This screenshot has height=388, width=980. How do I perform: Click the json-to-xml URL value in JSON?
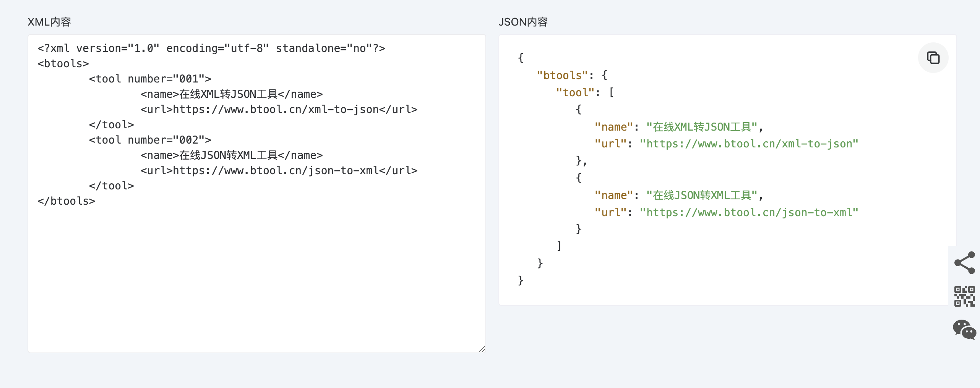749,213
